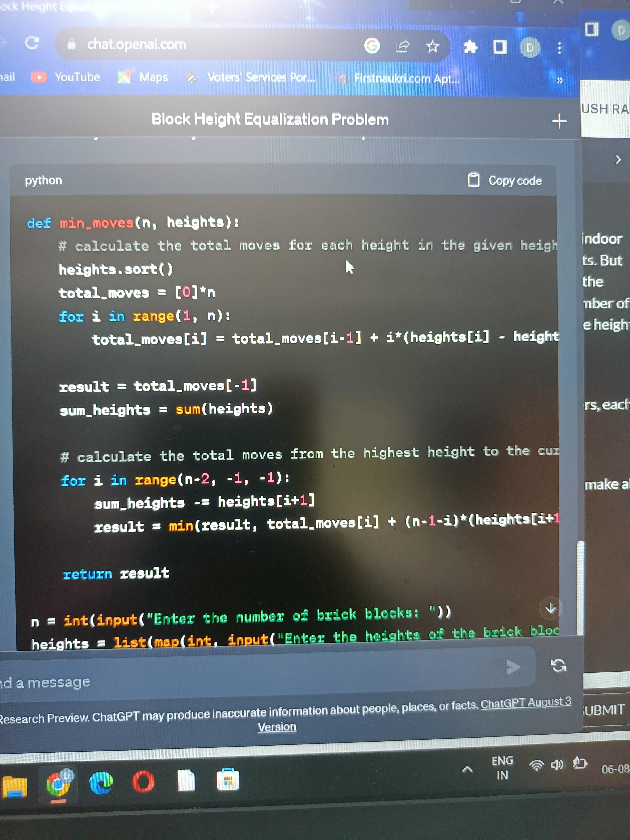The width and height of the screenshot is (630, 840).
Task: Click the share page icon
Action: [x=402, y=46]
